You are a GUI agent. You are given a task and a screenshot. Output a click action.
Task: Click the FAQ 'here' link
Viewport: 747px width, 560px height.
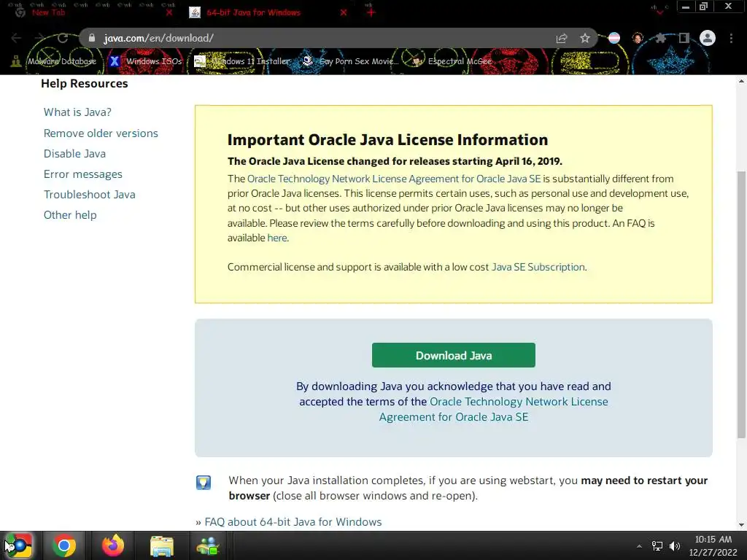coord(277,238)
